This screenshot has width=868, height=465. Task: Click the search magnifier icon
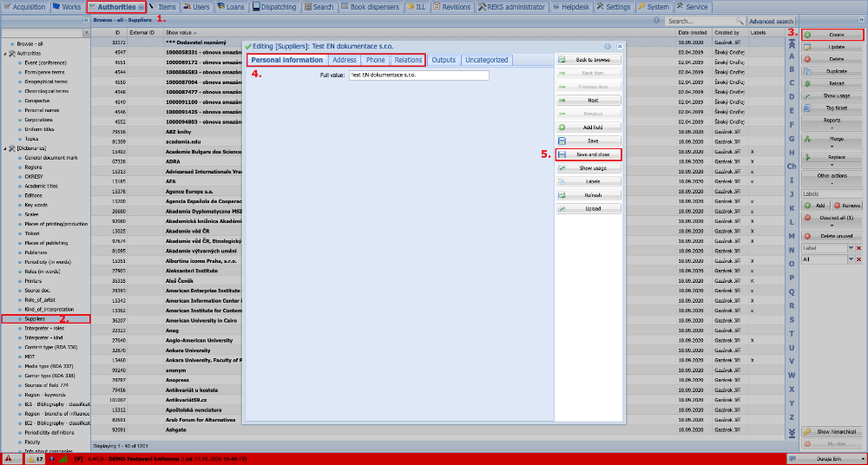[740, 21]
